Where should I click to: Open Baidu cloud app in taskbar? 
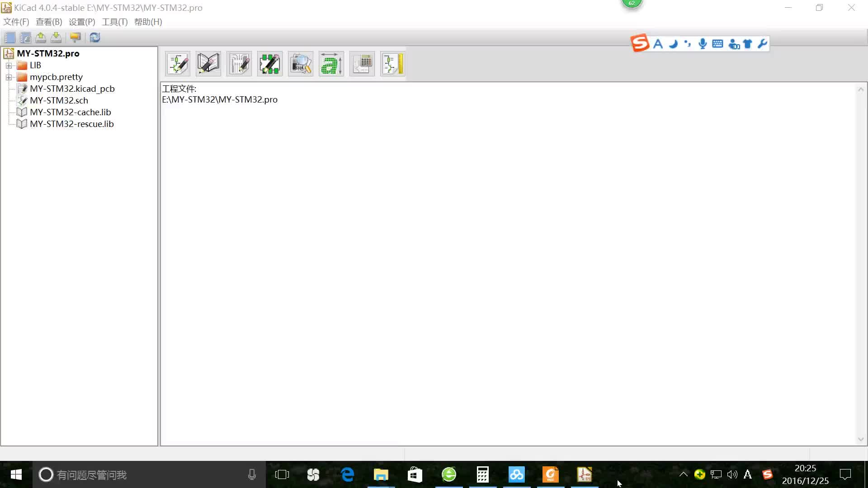coord(517,474)
